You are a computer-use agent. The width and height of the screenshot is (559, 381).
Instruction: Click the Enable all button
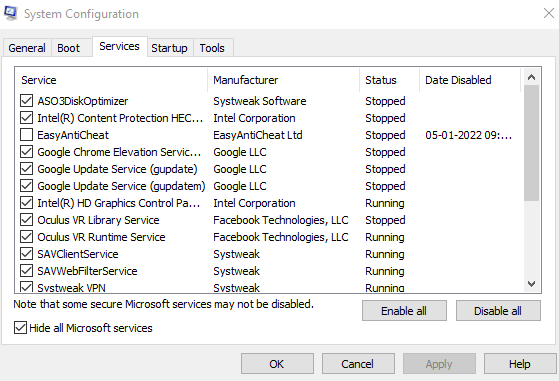coord(404,311)
